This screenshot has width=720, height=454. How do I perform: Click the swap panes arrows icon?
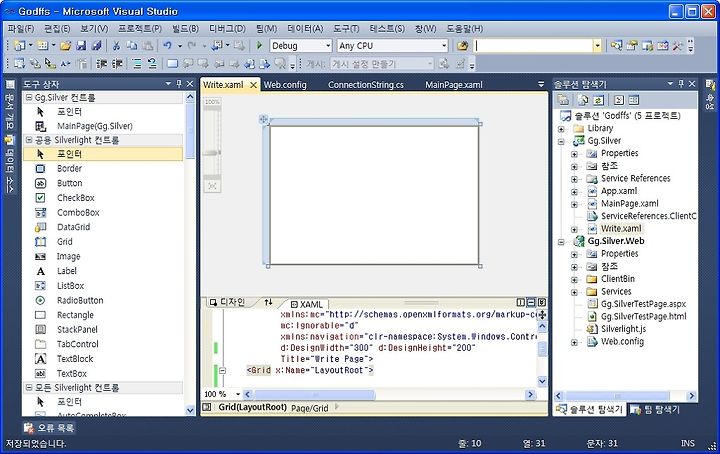pyautogui.click(x=269, y=302)
